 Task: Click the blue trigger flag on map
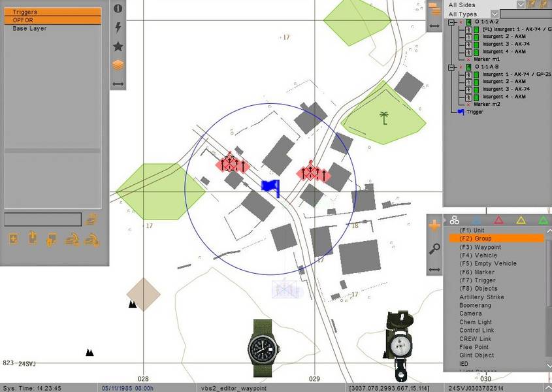coord(270,187)
